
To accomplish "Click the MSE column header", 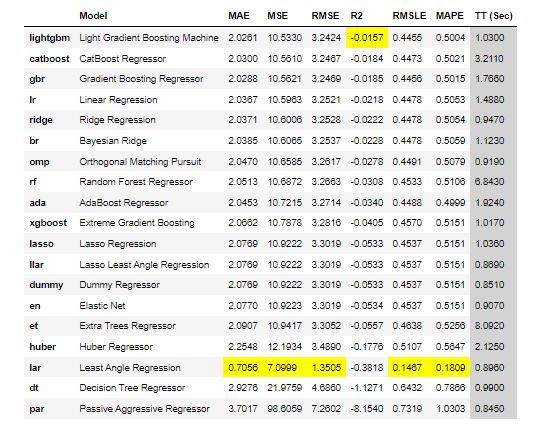I will [x=278, y=16].
